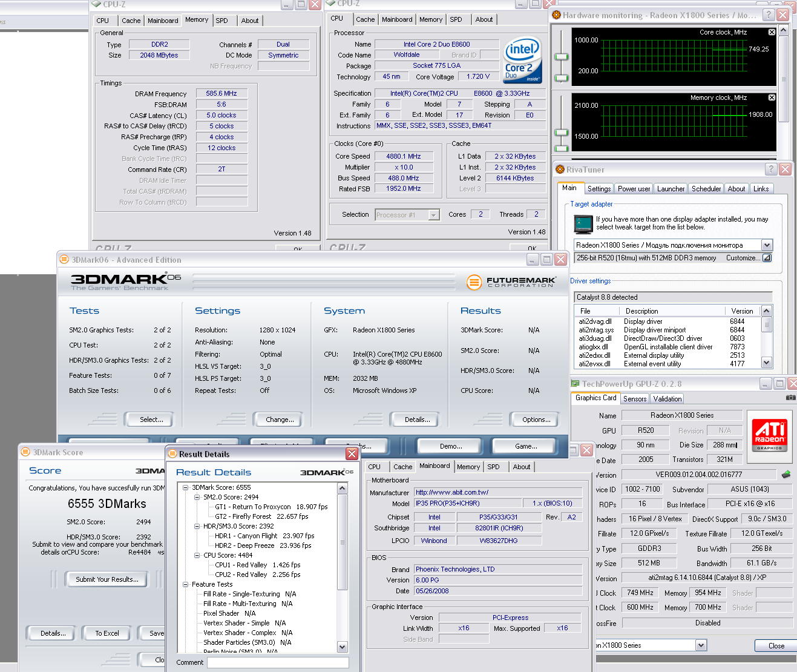Click Submit Your Results... button

[107, 579]
